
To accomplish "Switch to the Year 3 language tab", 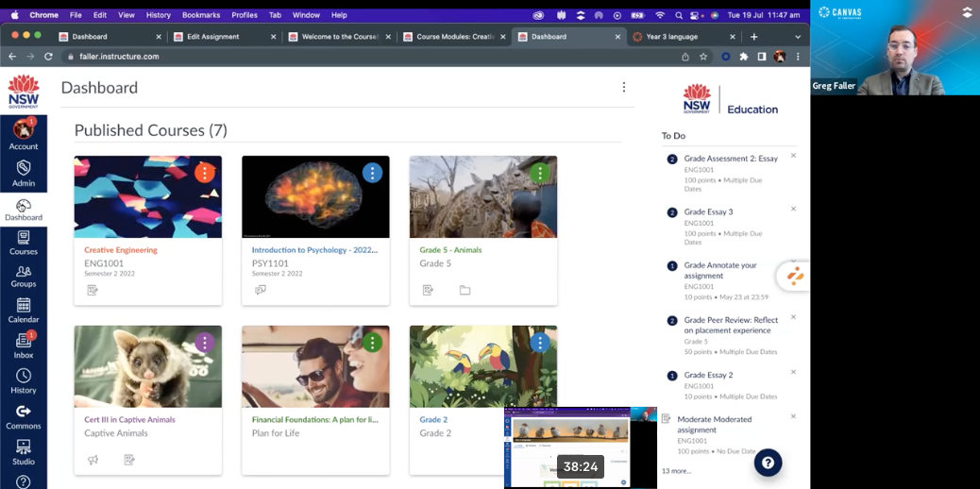I will click(684, 37).
